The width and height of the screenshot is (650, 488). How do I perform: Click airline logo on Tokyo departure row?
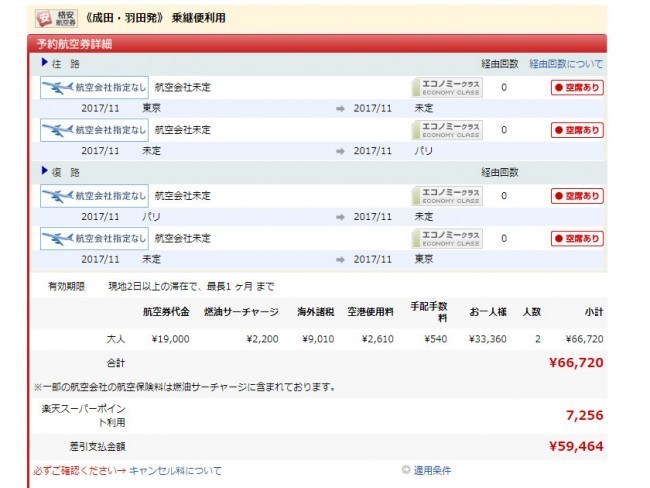(x=94, y=87)
